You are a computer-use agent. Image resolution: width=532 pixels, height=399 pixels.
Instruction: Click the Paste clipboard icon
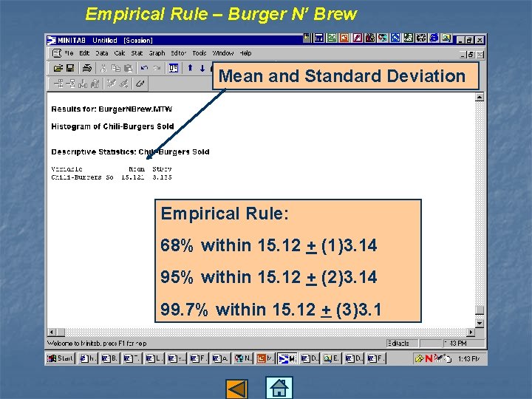[129, 68]
